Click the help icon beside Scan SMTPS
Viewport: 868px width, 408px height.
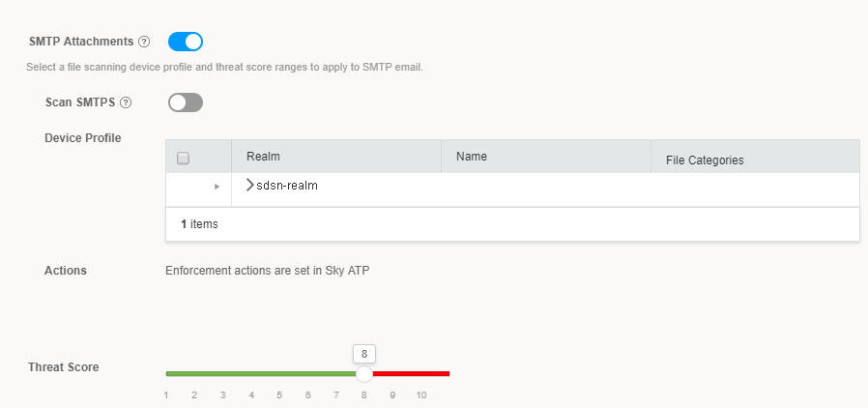125,102
